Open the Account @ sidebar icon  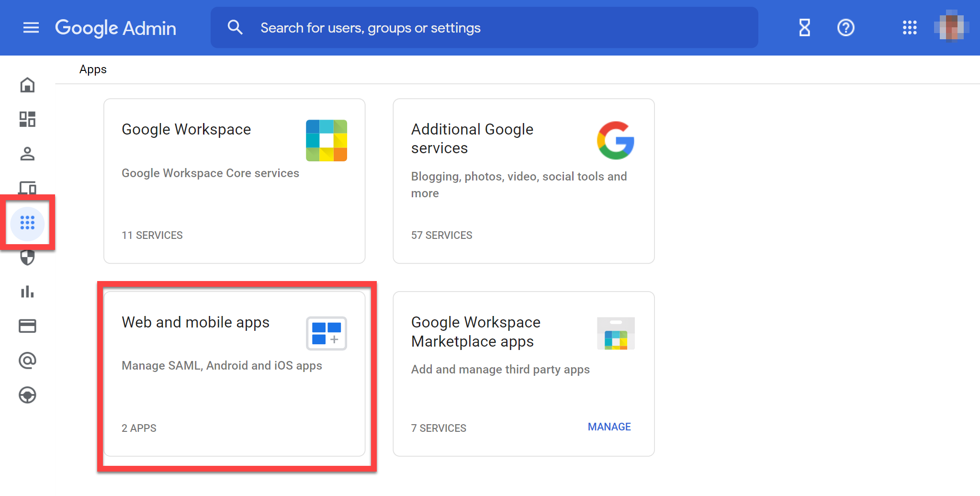coord(27,361)
